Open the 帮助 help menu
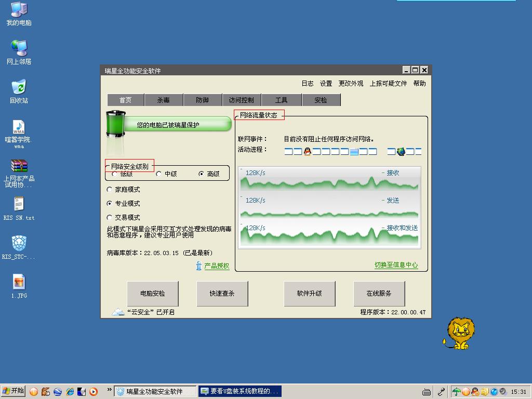 tap(419, 84)
